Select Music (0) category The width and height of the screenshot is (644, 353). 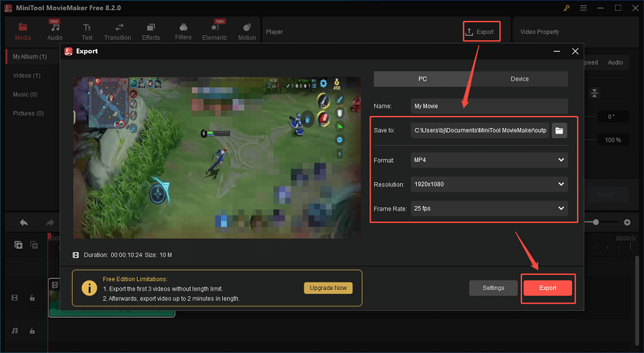pos(25,94)
